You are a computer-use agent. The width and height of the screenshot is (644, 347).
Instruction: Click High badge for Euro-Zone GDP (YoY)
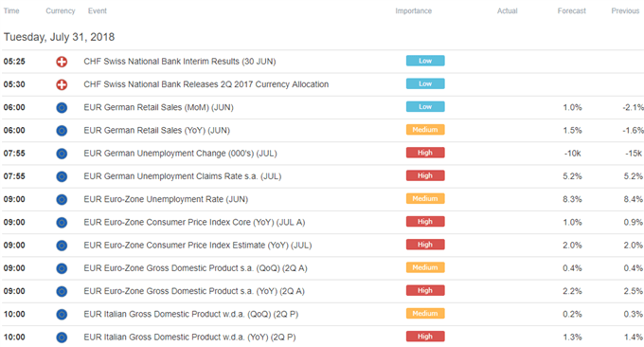pos(425,290)
